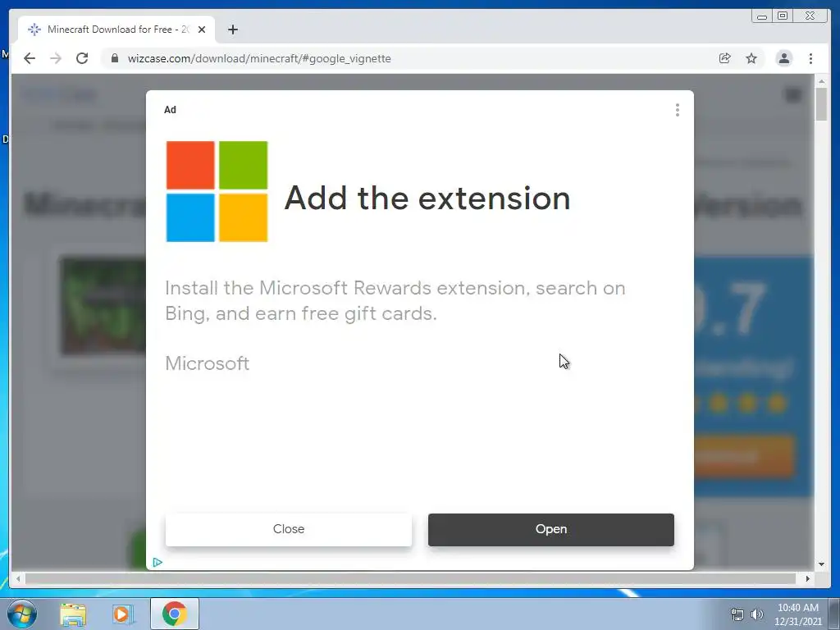
Task: Reload the page with the refresh icon
Action: coord(82,58)
